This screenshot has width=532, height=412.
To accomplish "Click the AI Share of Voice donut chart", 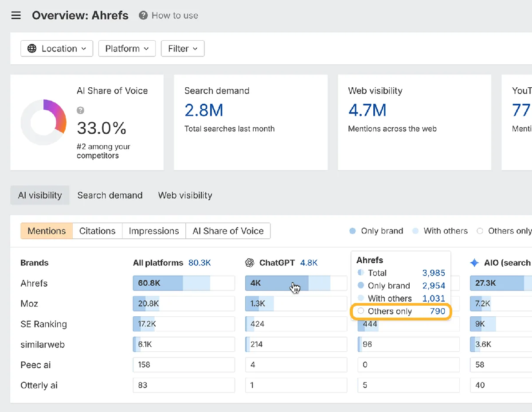I will (43, 122).
